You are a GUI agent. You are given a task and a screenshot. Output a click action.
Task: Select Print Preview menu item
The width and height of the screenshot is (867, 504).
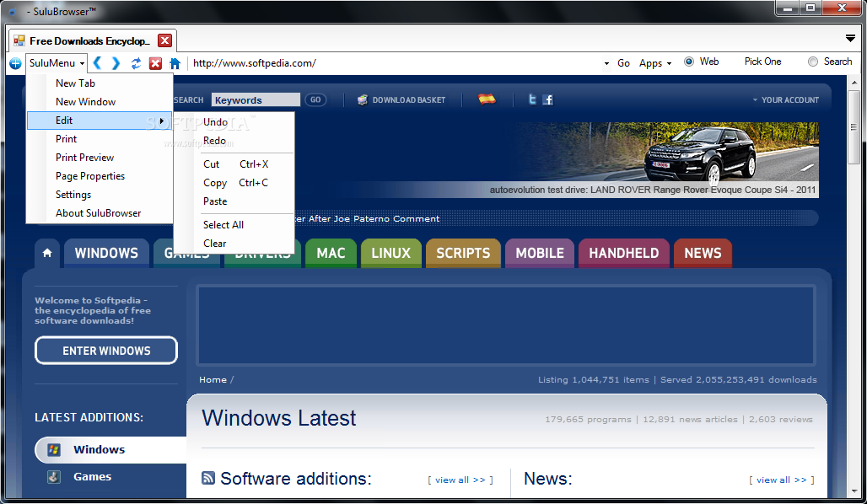pyautogui.click(x=100, y=158)
